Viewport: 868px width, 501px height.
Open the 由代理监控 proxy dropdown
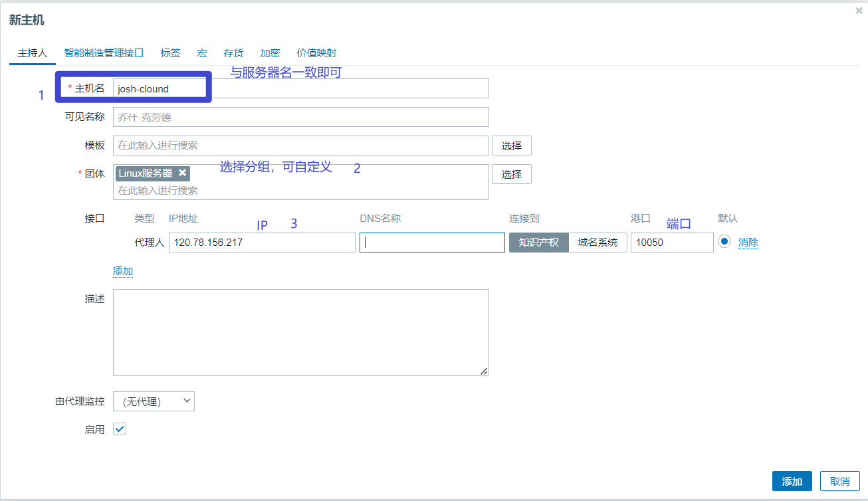(x=154, y=401)
